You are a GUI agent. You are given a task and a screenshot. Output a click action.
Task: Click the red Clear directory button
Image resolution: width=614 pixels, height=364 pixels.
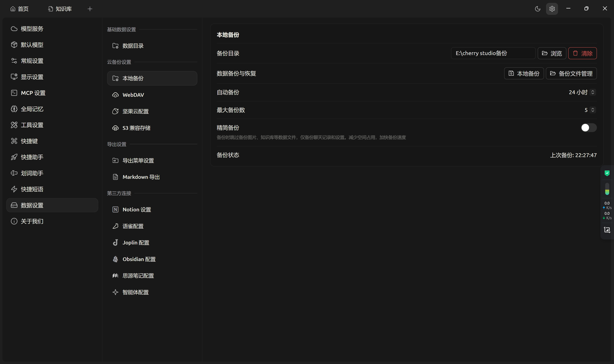coord(582,53)
